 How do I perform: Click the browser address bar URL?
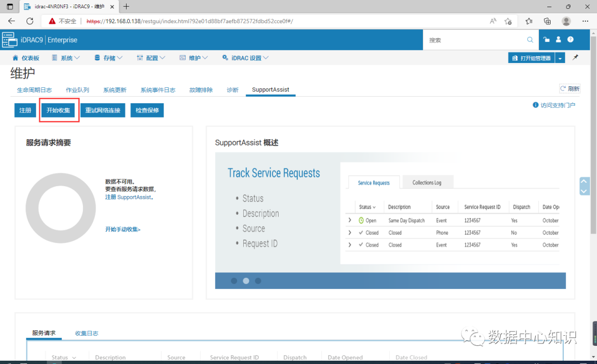(x=190, y=22)
